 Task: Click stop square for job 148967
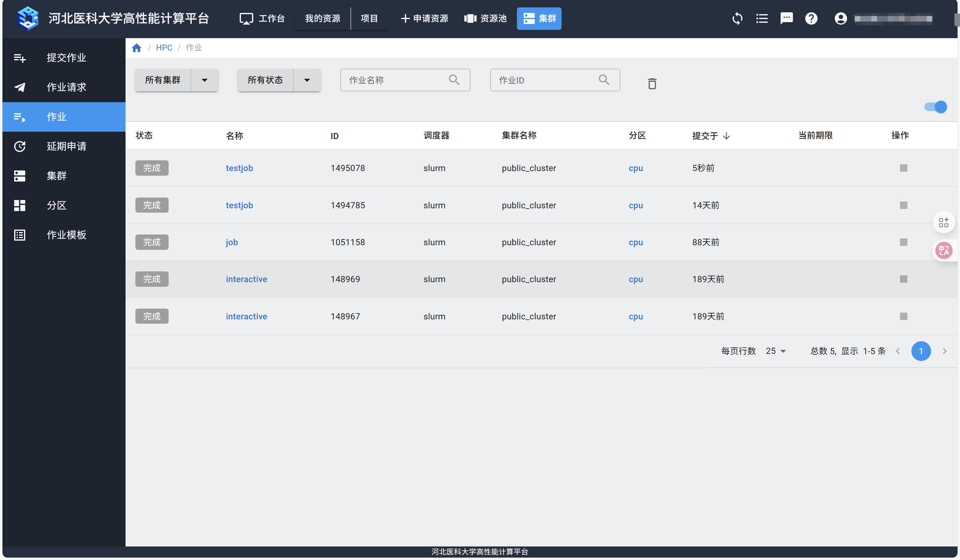click(x=903, y=316)
